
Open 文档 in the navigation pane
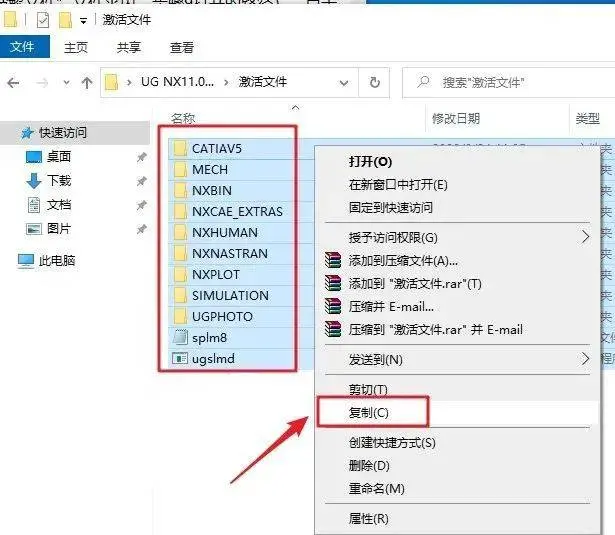(x=59, y=204)
